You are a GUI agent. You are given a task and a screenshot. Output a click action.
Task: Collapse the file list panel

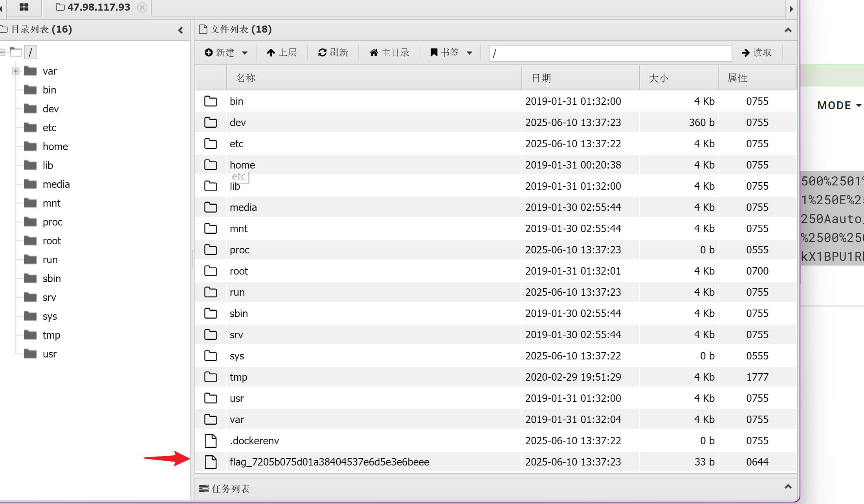click(x=788, y=30)
